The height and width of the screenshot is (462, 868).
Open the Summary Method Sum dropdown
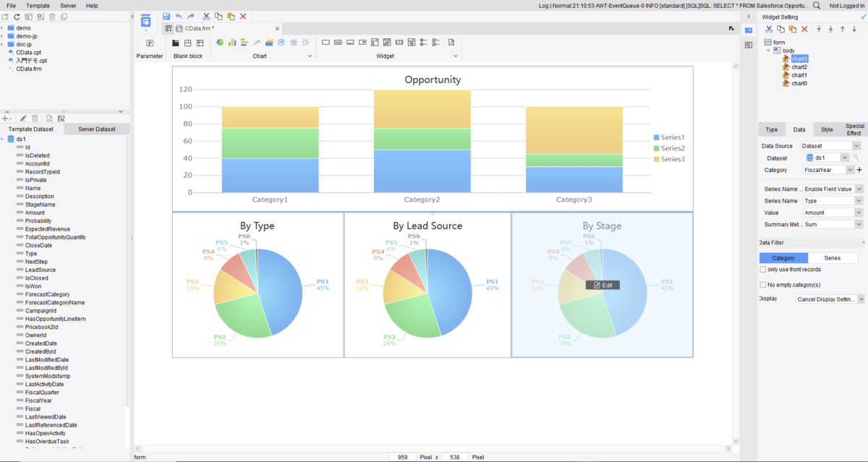coord(833,224)
